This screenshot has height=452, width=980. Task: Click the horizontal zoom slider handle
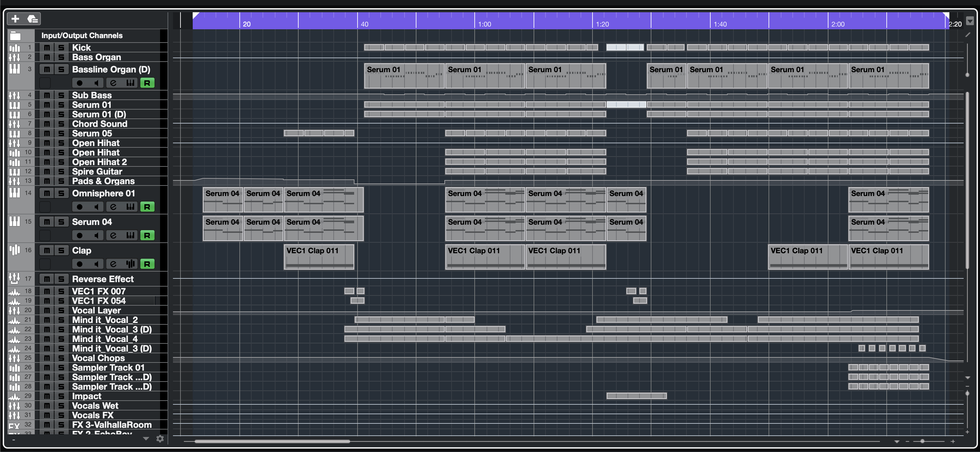[x=922, y=441]
